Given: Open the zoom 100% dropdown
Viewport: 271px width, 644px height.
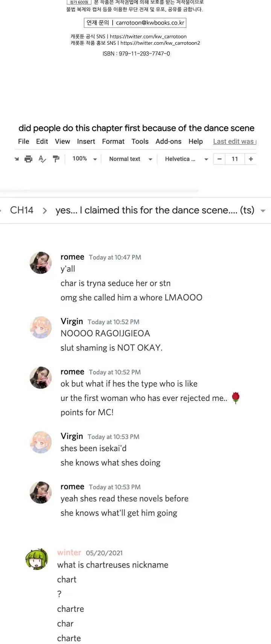Looking at the screenshot, I should pos(84,159).
